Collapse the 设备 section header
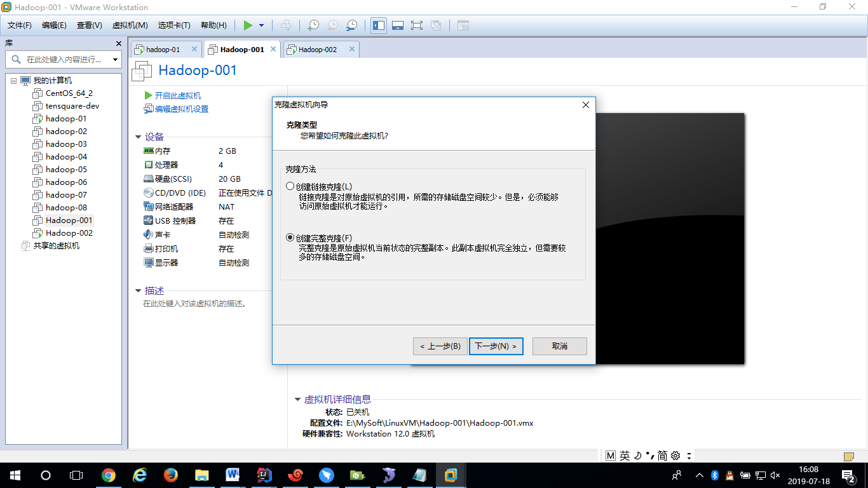The width and height of the screenshot is (868, 488). coord(138,136)
